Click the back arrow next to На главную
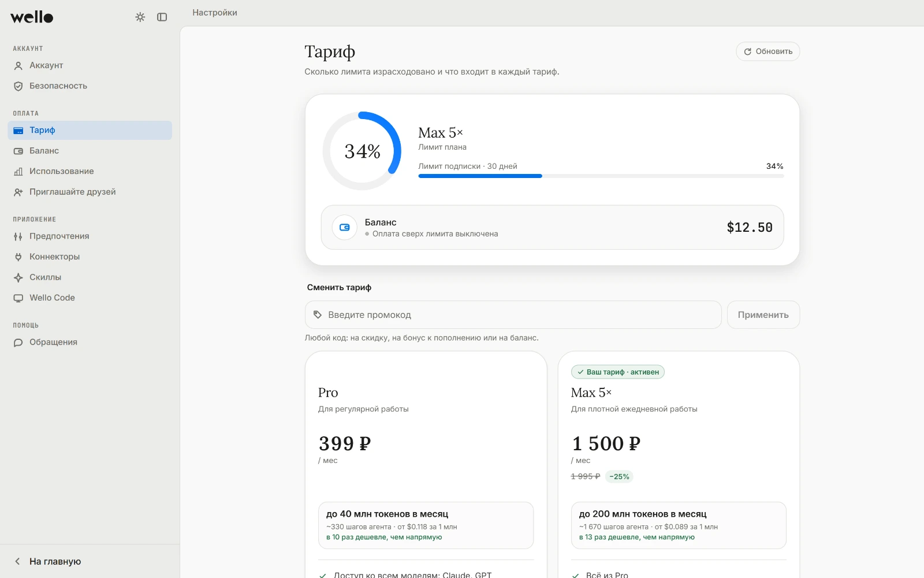Image resolution: width=924 pixels, height=578 pixels. [18, 561]
